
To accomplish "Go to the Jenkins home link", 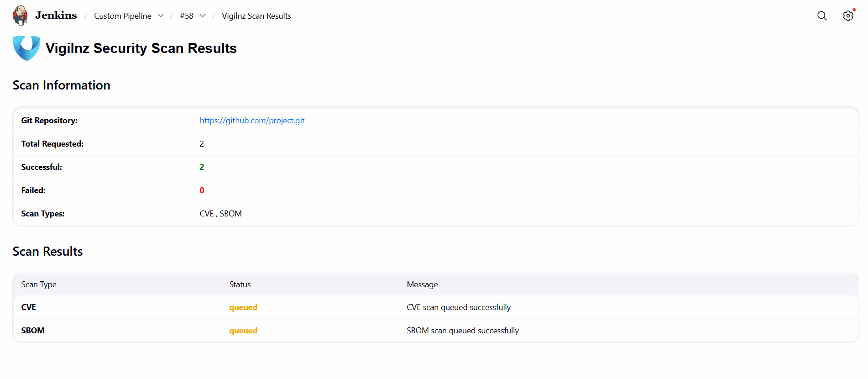I will pyautogui.click(x=56, y=16).
